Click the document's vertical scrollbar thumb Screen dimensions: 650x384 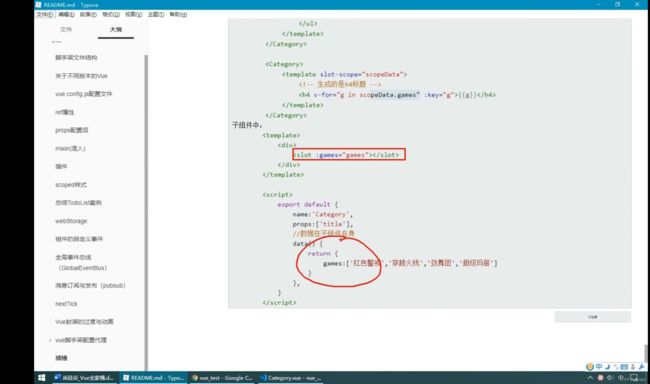tap(646, 353)
